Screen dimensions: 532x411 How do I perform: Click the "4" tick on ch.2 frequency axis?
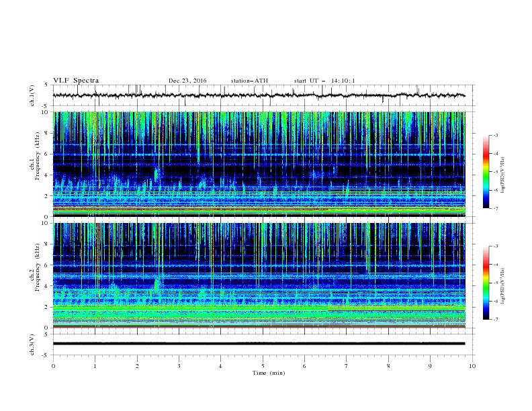[x=46, y=286]
